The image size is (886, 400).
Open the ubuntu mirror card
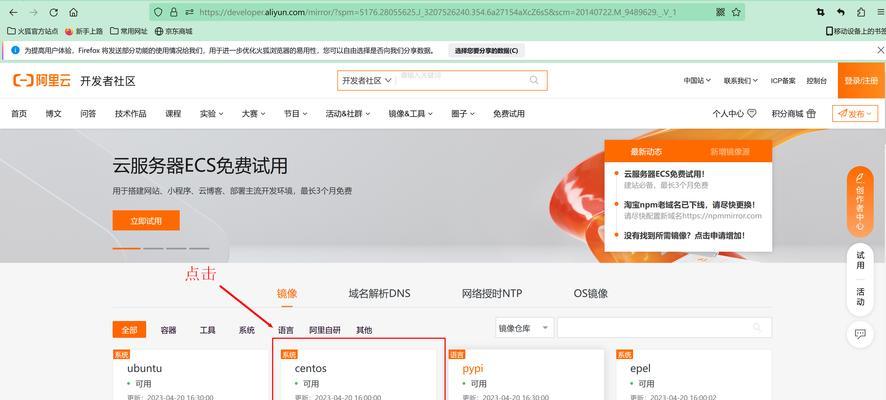point(191,374)
